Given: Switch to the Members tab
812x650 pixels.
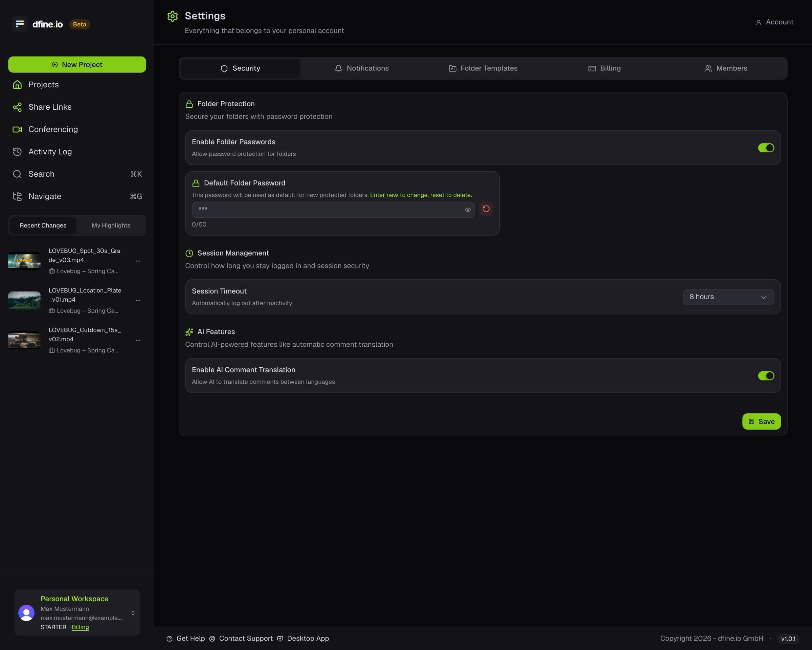Looking at the screenshot, I should (726, 68).
